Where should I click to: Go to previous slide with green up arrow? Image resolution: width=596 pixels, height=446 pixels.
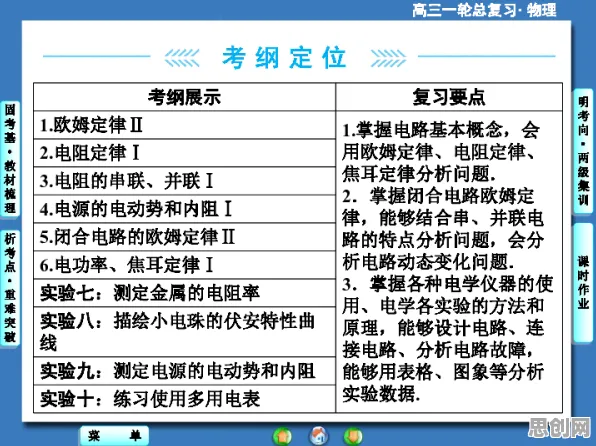[282, 436]
